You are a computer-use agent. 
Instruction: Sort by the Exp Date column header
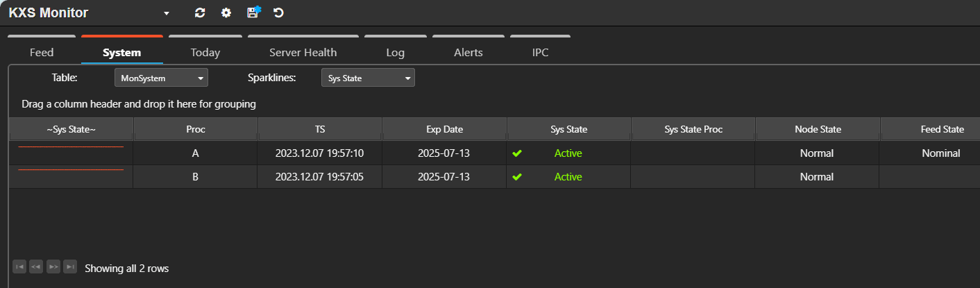(x=444, y=129)
